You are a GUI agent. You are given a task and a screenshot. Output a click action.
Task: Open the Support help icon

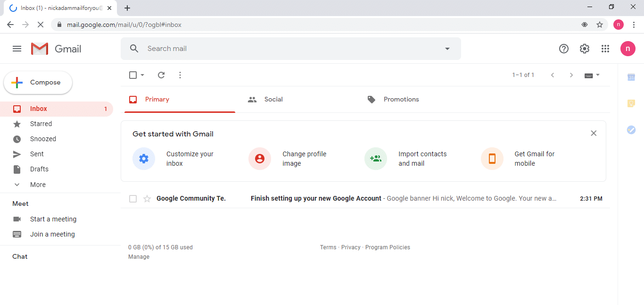[564, 49]
